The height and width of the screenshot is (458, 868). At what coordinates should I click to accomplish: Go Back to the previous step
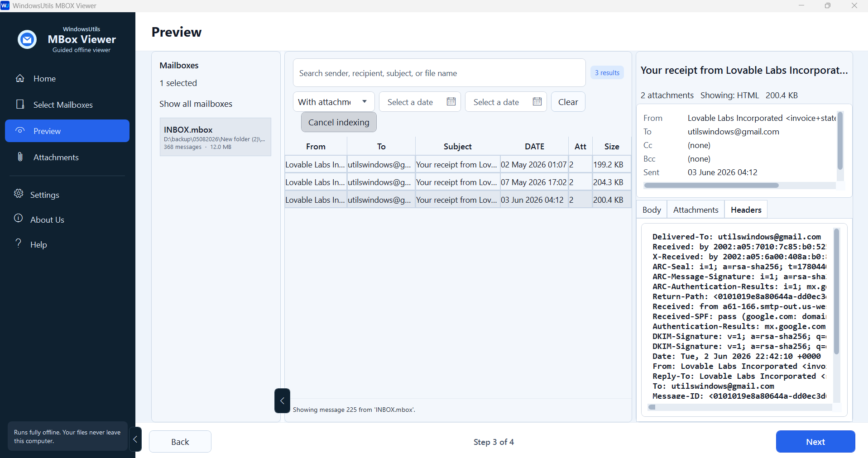tap(180, 442)
